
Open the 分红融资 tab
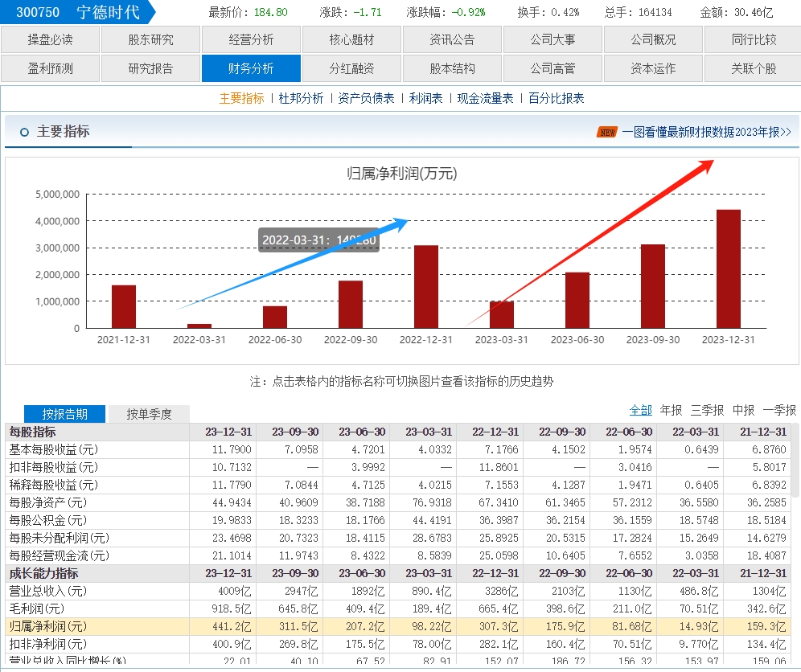(x=351, y=68)
